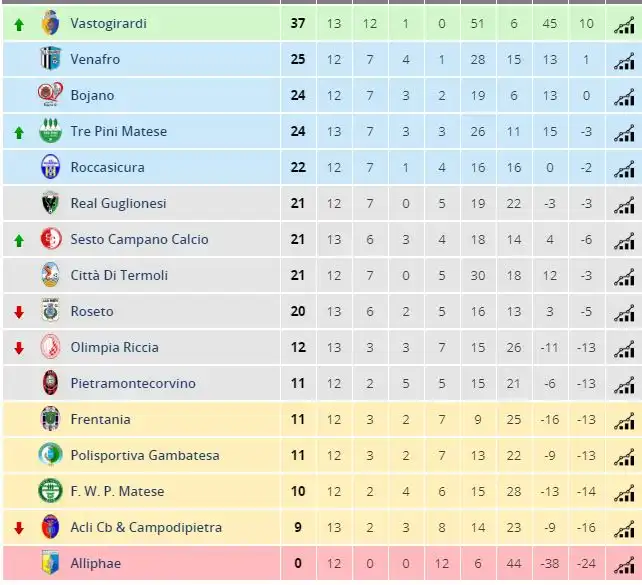Click the Polisportiva Gambatesa crest
Viewport: 642px width, 585px height.
click(50, 455)
